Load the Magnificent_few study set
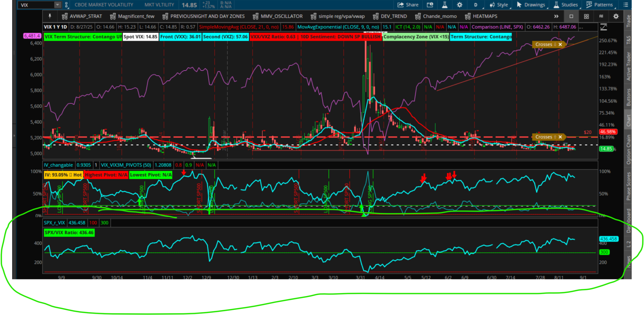Viewport: 644px width, 315px height. 132,16
